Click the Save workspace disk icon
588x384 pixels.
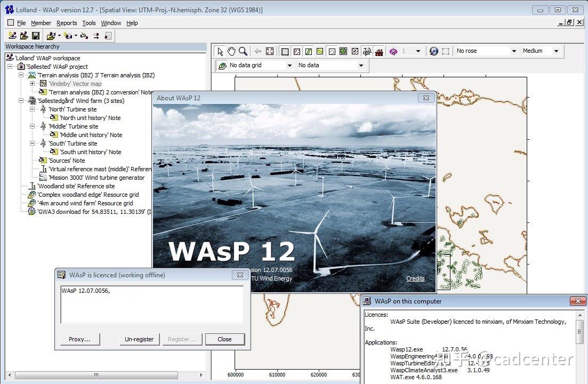click(x=35, y=35)
